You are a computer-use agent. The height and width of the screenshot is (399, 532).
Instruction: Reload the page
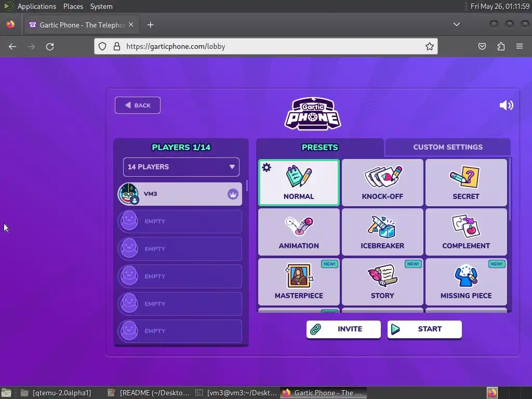tap(50, 46)
